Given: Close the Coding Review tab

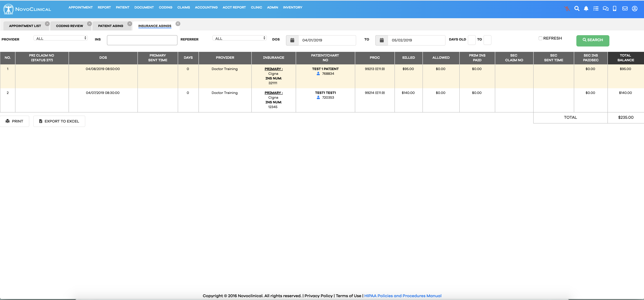Looking at the screenshot, I should [x=89, y=23].
